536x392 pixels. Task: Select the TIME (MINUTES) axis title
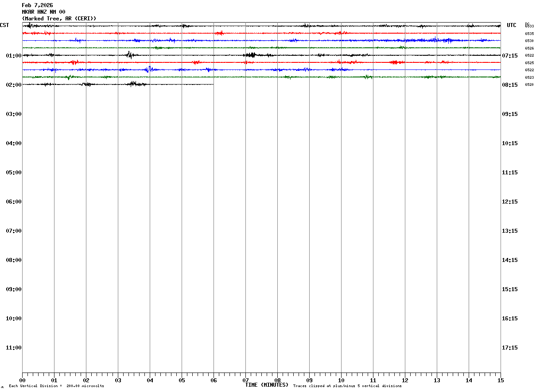click(x=267, y=385)
